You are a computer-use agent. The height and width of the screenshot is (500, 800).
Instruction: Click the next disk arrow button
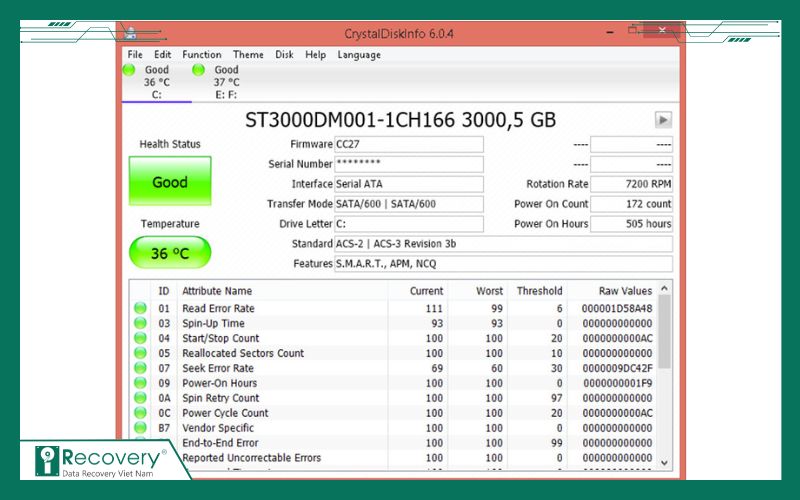(x=663, y=120)
